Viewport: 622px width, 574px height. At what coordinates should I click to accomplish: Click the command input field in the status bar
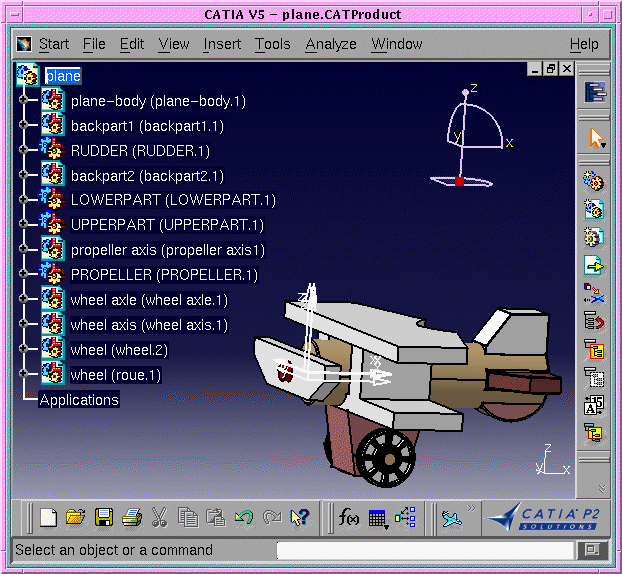[x=424, y=550]
